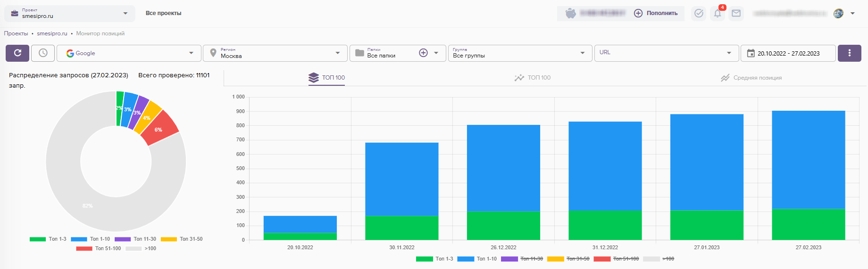Viewport: 868px width, 269px height.
Task: Open the Все проекты link
Action: tap(163, 13)
